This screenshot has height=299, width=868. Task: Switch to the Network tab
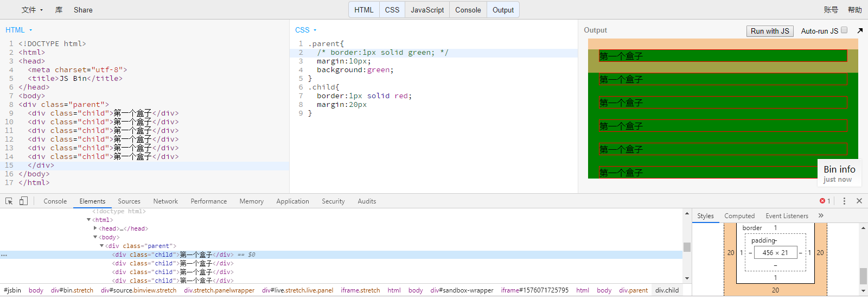pyautogui.click(x=165, y=201)
